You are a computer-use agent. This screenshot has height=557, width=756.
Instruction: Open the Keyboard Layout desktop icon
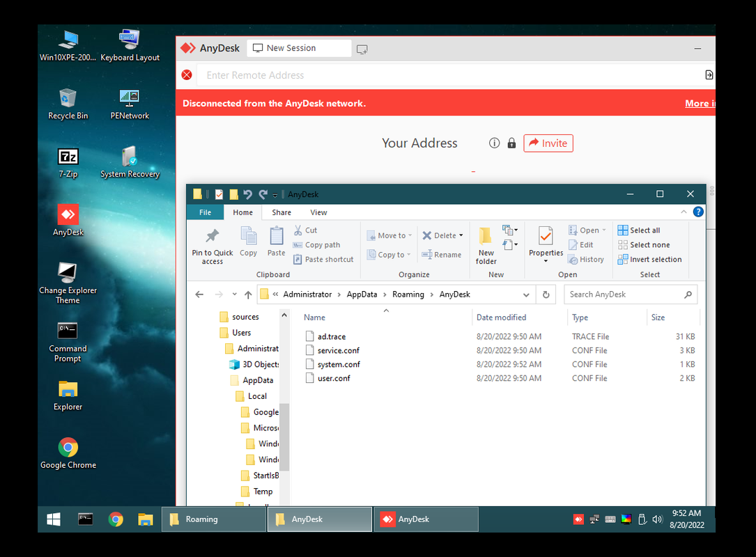pos(130,46)
